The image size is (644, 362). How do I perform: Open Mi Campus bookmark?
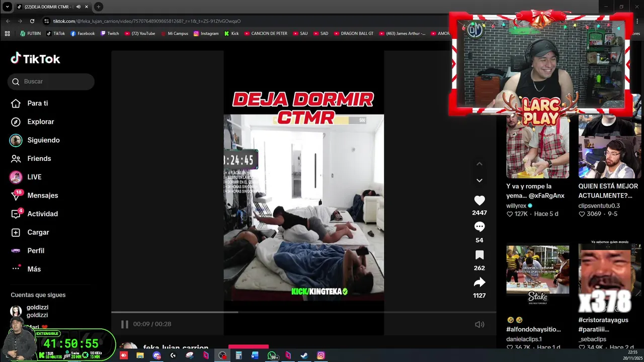click(174, 34)
